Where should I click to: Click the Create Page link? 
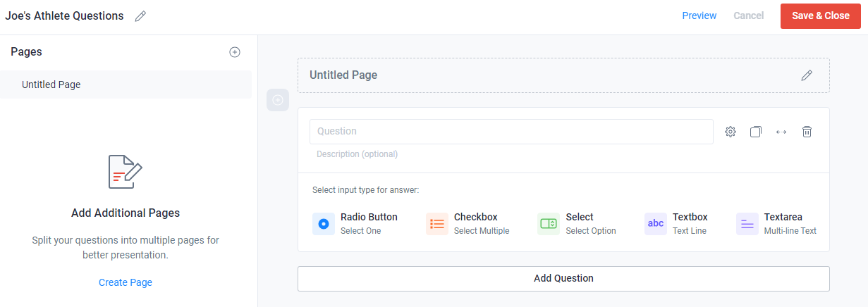(x=126, y=282)
